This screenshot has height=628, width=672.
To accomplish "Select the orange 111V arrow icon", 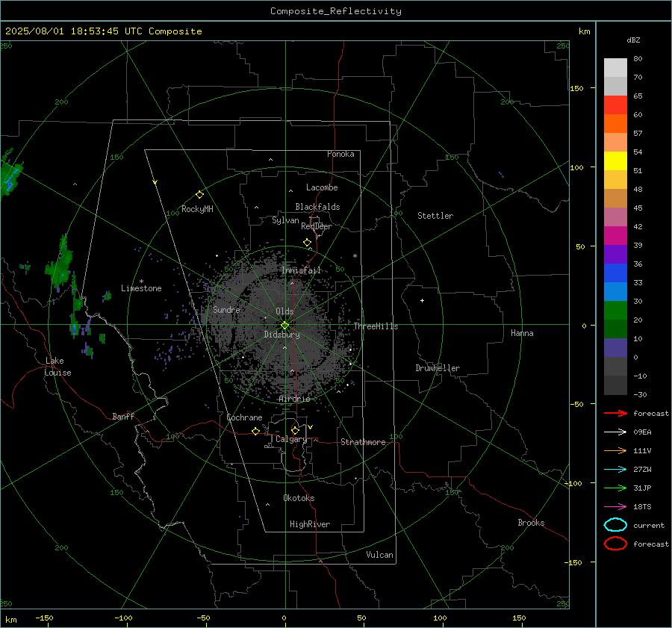I will [615, 450].
